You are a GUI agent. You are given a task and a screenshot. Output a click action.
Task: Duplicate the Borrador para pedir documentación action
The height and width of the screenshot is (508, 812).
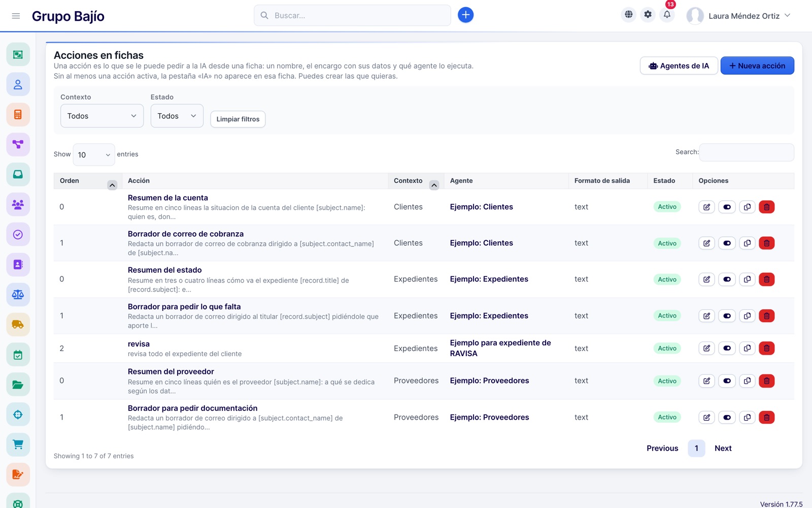747,418
